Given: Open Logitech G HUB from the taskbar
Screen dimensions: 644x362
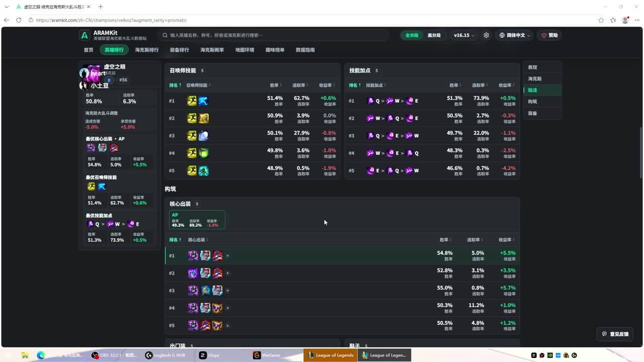Looking at the screenshot, I should 165,355.
